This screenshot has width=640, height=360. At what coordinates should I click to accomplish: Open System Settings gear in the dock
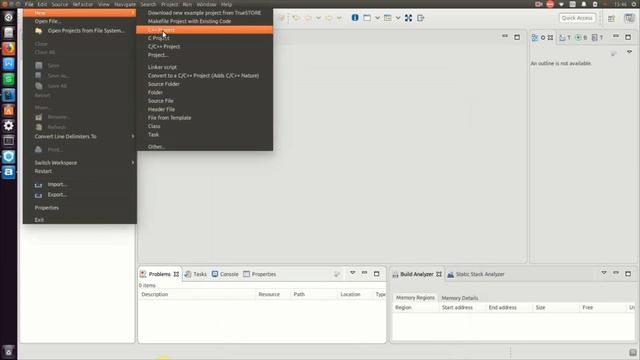tap(9, 126)
